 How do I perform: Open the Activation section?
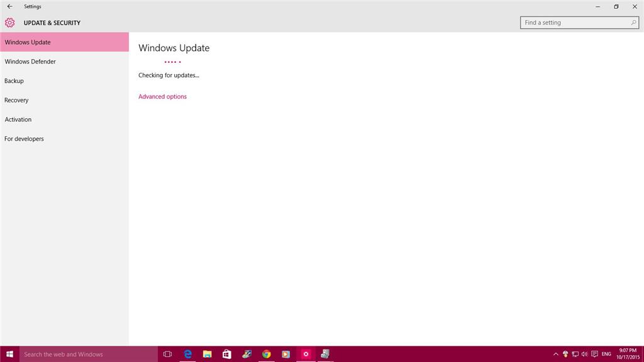(65, 119)
